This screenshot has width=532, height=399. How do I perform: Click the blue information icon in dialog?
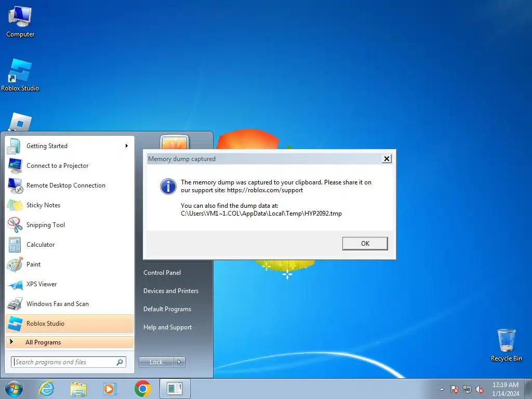click(168, 187)
